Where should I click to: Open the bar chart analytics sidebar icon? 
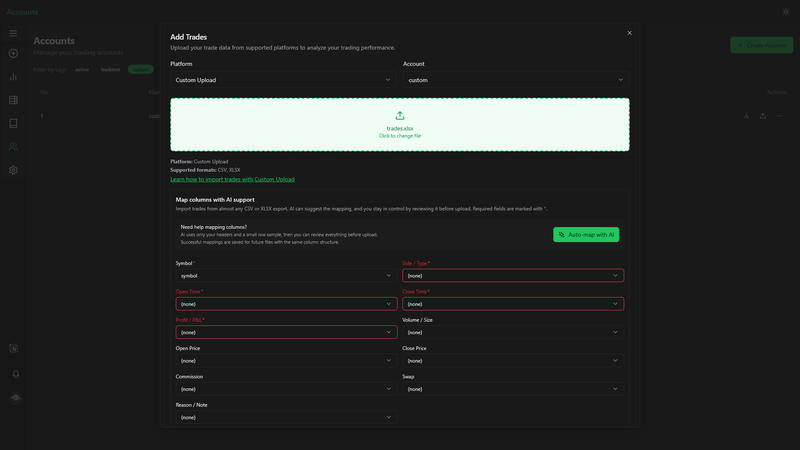click(x=13, y=77)
